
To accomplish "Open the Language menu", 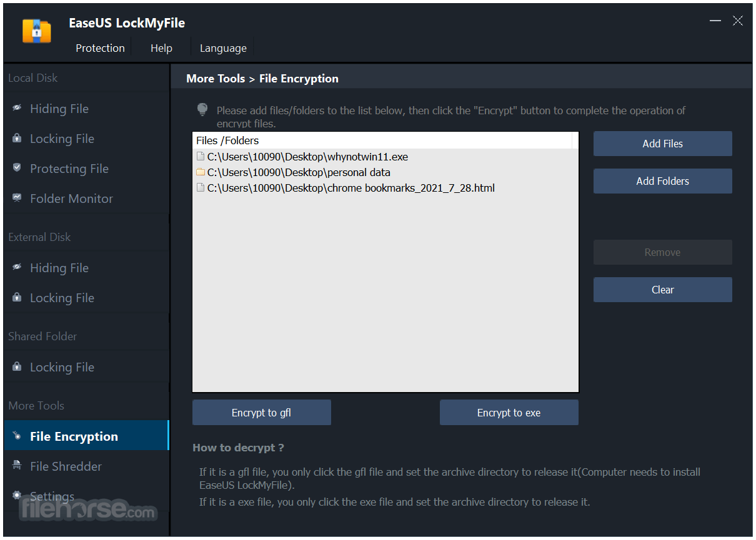I will tap(223, 48).
